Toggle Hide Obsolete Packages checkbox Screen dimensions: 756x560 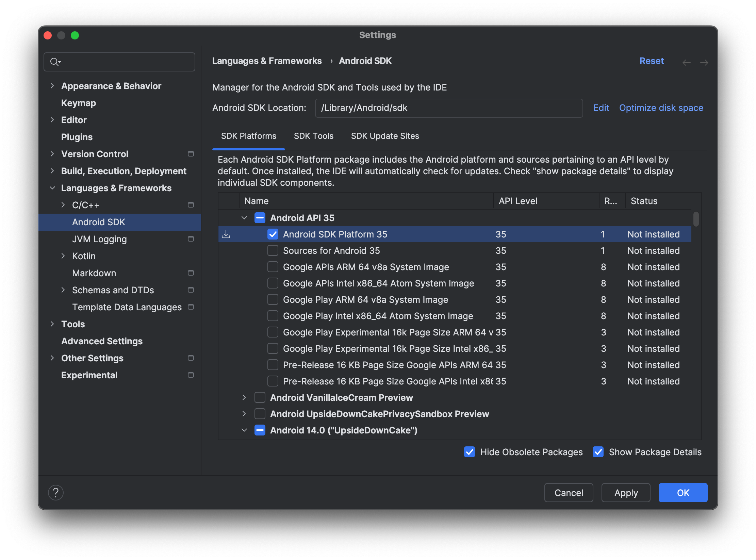470,452
